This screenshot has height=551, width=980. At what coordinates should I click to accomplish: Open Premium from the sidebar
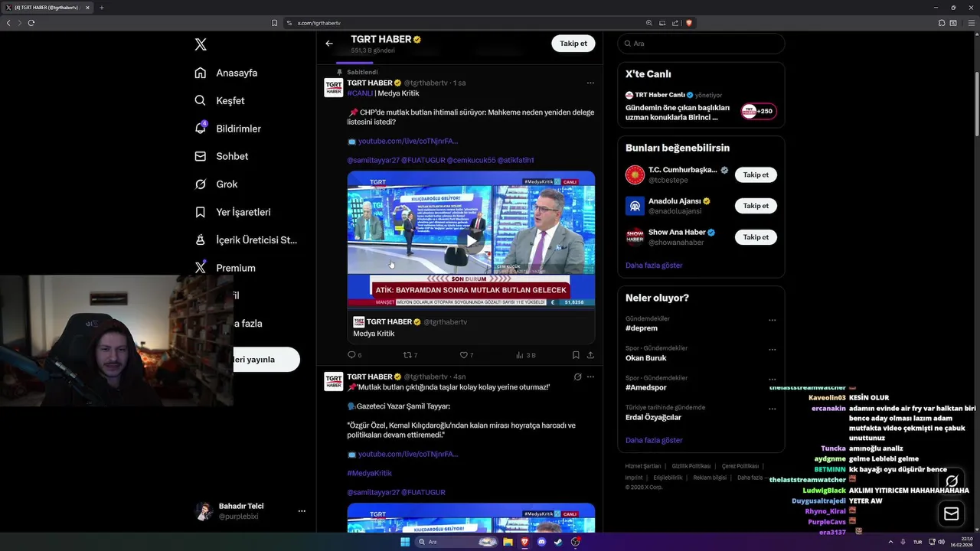point(225,268)
